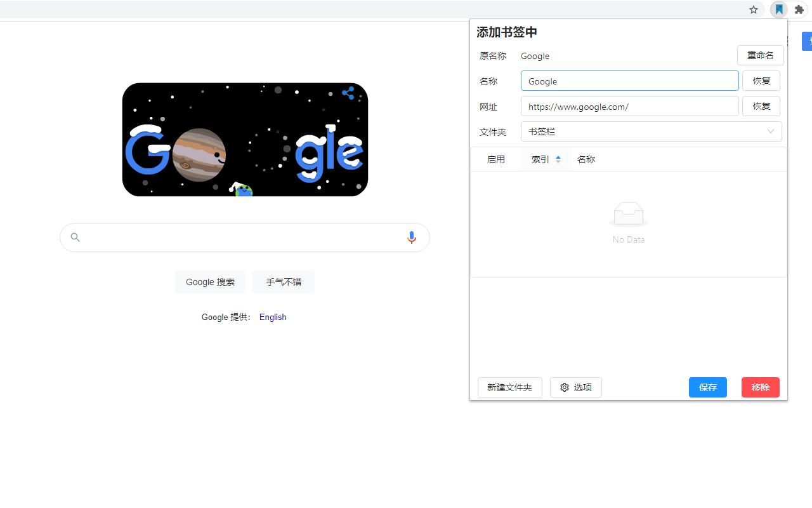This screenshot has width=812, height=508.
Task: Sort the table by 索引 column
Action: coord(546,159)
